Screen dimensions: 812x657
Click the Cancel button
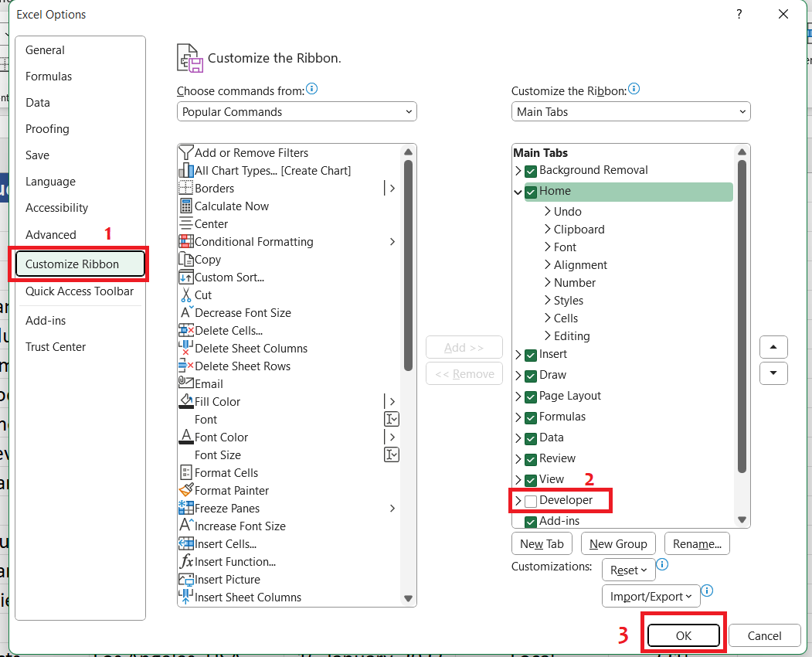coord(764,635)
